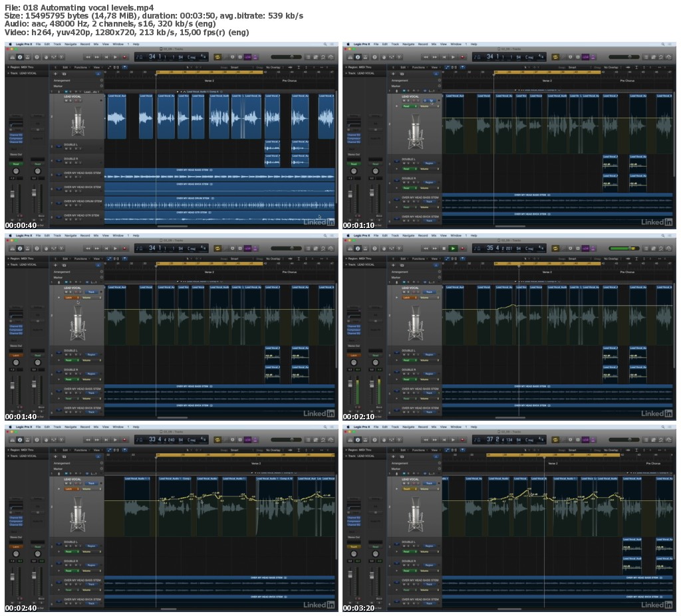Click Apple menu icon in 00:03:20 frame
This screenshot has width=681, height=616.
[348, 427]
